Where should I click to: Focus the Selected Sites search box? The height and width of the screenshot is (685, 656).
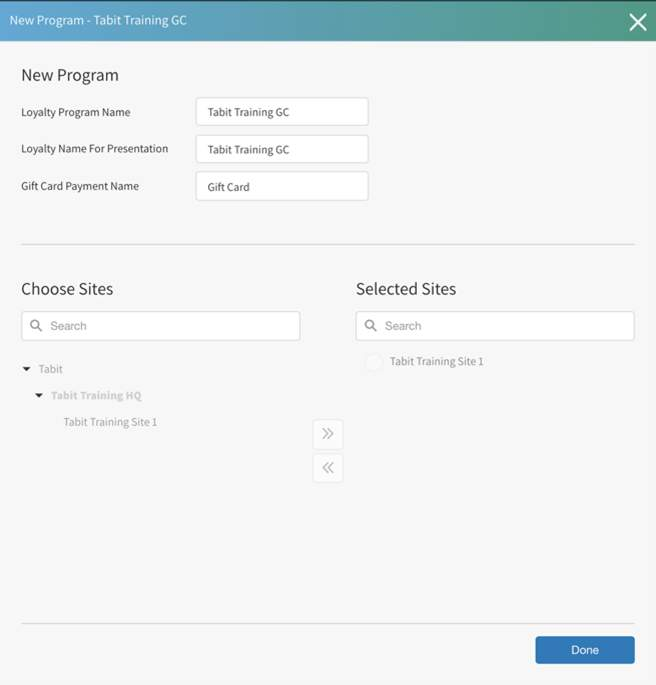[504, 326]
